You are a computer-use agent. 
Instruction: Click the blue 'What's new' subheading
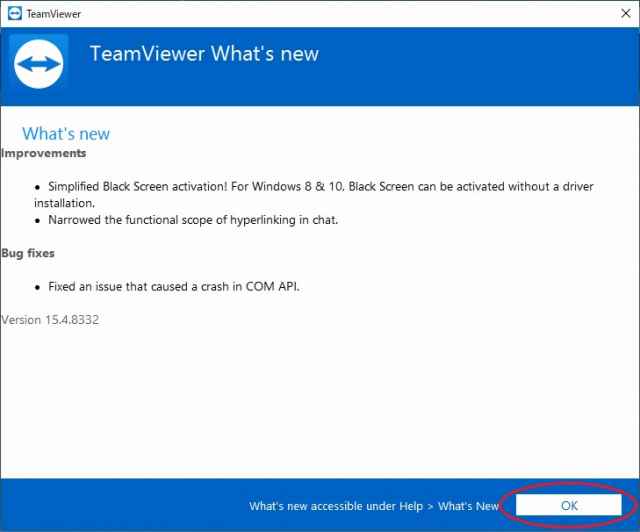(x=66, y=134)
